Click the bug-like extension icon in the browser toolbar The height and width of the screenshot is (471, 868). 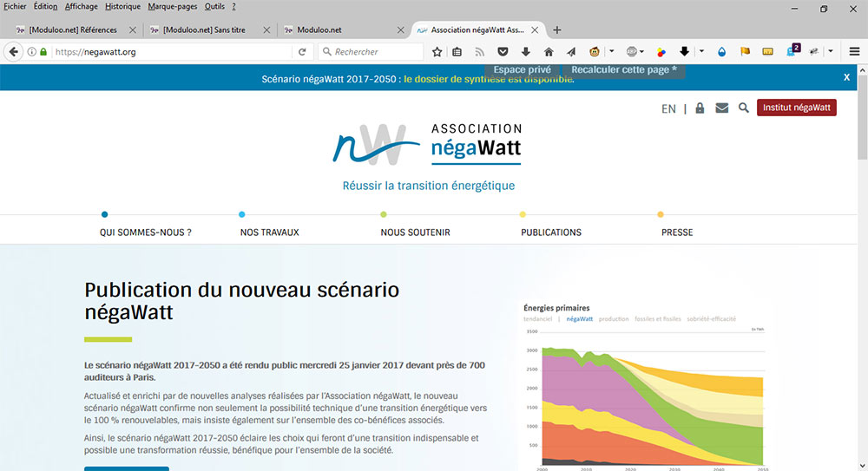(814, 51)
